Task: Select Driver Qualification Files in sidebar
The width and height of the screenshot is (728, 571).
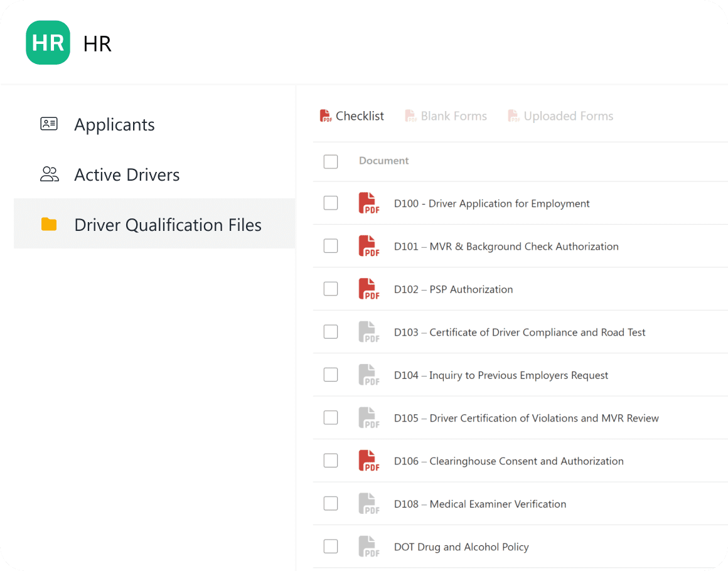Action: coord(154,223)
